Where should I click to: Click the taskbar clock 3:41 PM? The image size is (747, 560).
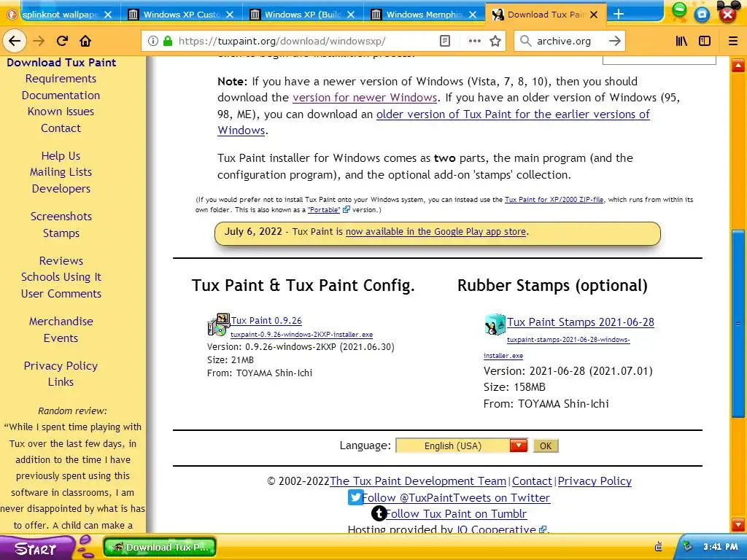[x=720, y=547]
